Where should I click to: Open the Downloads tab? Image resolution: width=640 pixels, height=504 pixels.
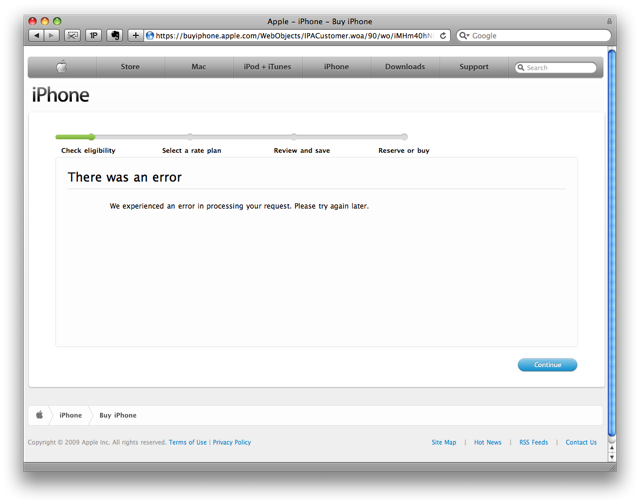click(x=405, y=67)
